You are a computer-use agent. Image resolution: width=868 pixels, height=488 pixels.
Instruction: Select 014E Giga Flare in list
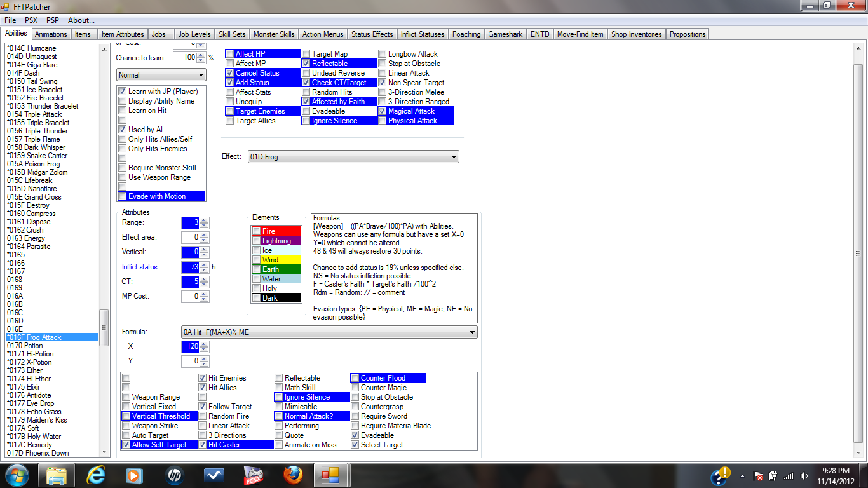pyautogui.click(x=32, y=65)
